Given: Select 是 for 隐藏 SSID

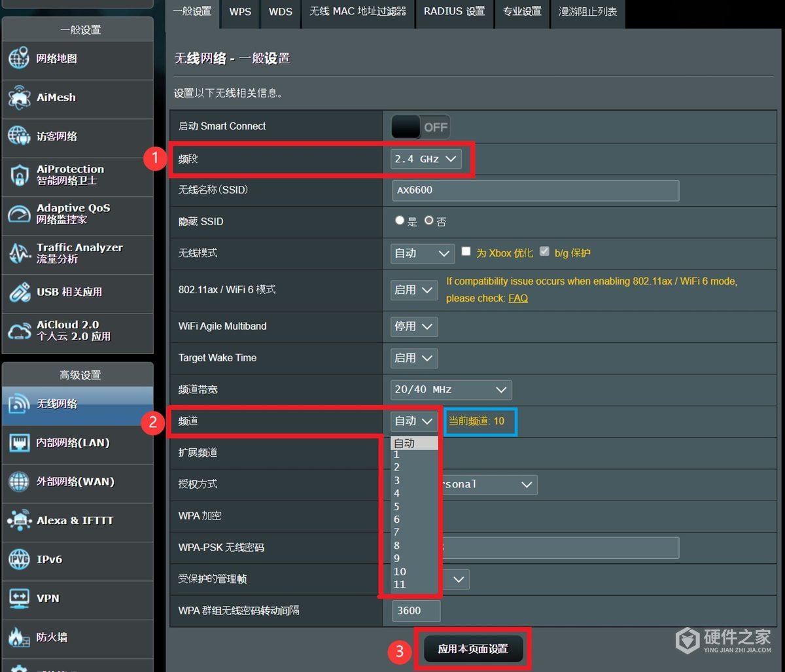Looking at the screenshot, I should point(400,221).
